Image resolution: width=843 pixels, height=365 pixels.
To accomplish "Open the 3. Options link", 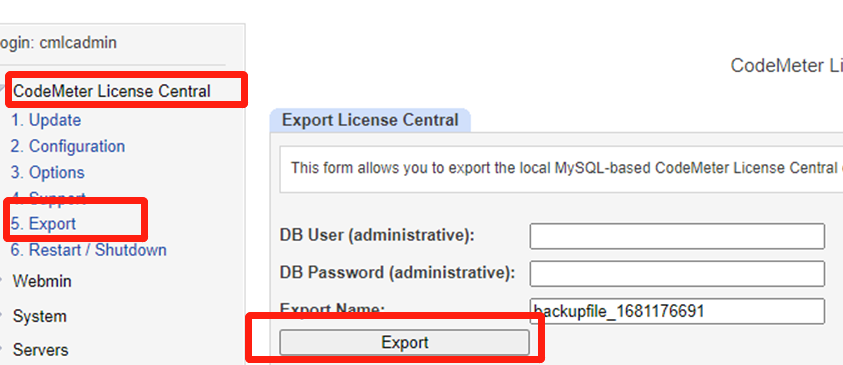I will coord(47,173).
